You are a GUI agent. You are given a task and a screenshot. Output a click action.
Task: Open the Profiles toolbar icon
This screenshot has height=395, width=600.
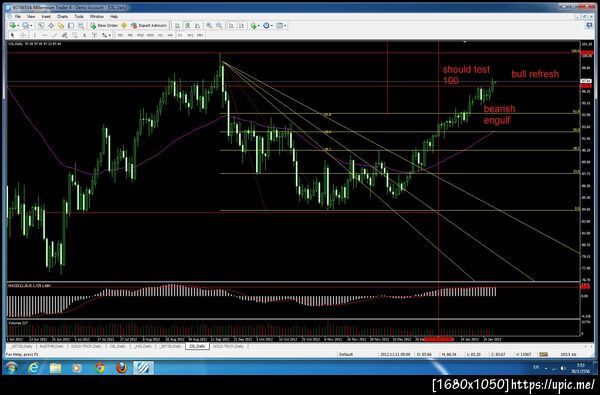(25, 26)
